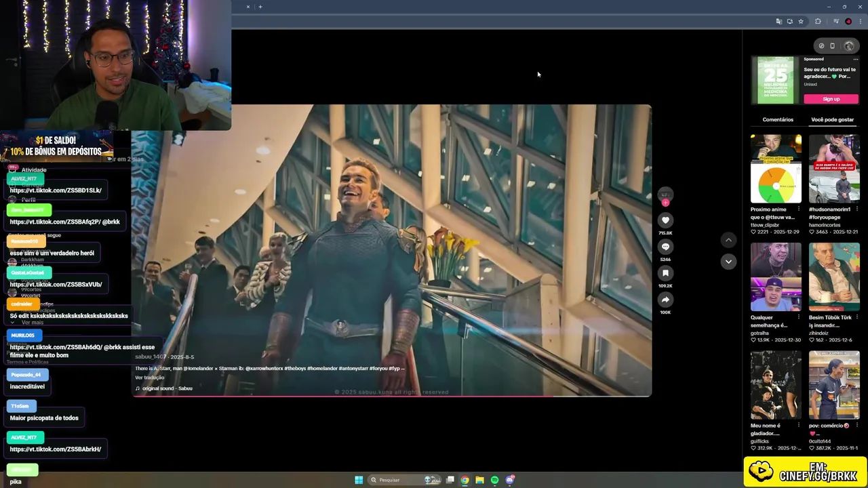The height and width of the screenshot is (488, 868).
Task: Share the video using the arrow icon
Action: click(x=665, y=300)
